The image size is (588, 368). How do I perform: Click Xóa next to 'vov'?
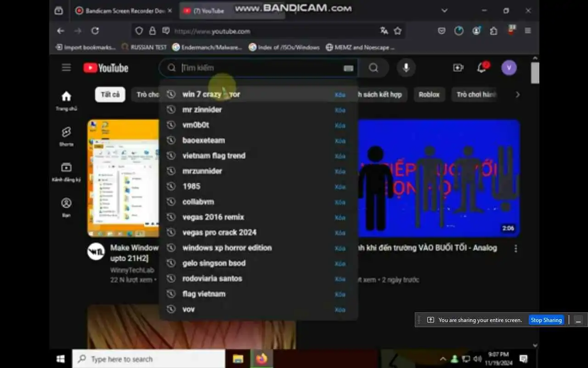[340, 310]
